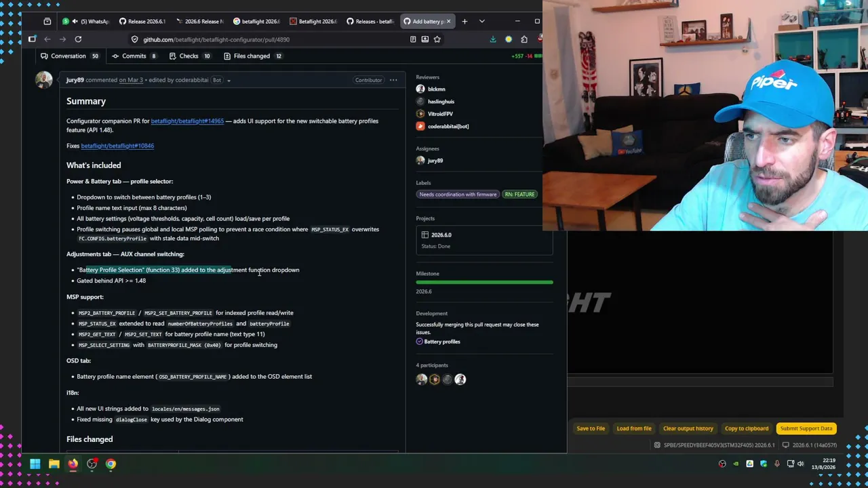Click 'Save to File' in Betaflight window
868x488 pixels.
click(x=591, y=428)
